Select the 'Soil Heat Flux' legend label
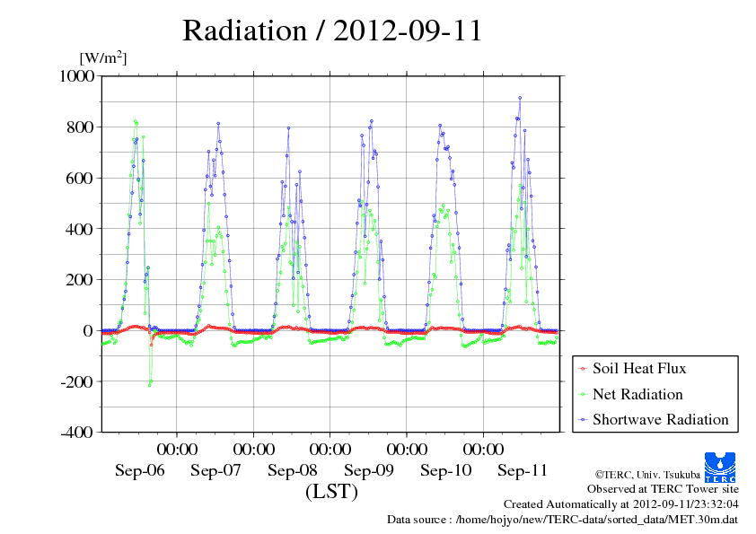This screenshot has height=534, width=756. tap(639, 368)
